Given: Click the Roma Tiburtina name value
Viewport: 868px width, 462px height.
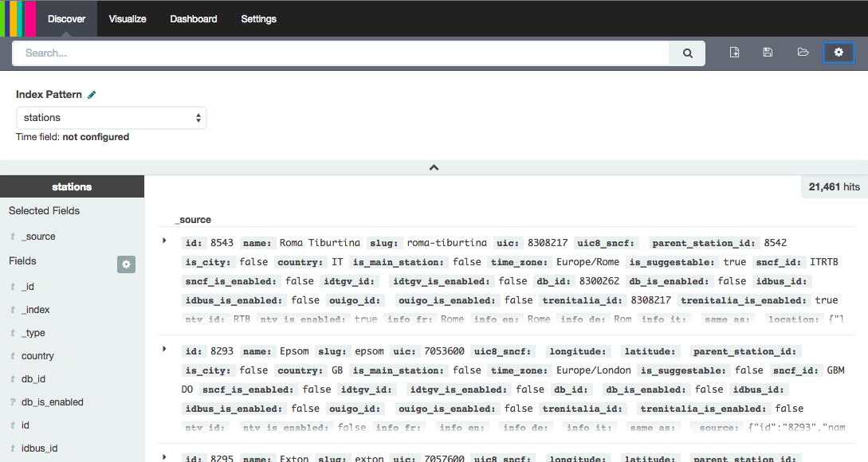Looking at the screenshot, I should [320, 243].
